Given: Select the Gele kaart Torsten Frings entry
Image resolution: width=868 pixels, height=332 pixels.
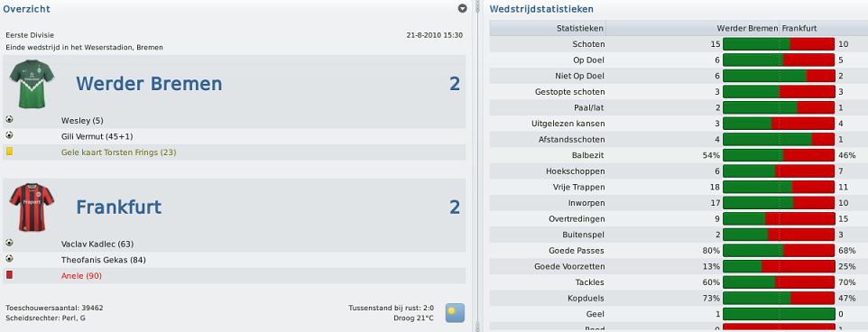Looking at the screenshot, I should coord(118,152).
